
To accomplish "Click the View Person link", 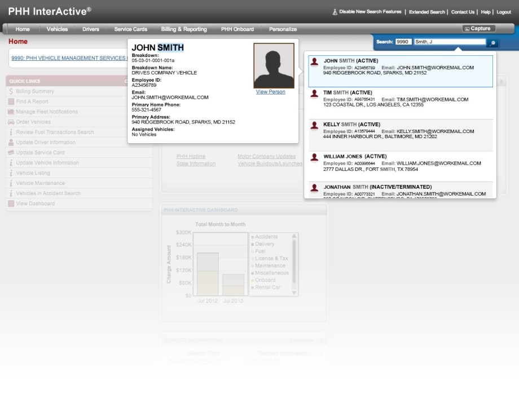I will click(x=270, y=91).
